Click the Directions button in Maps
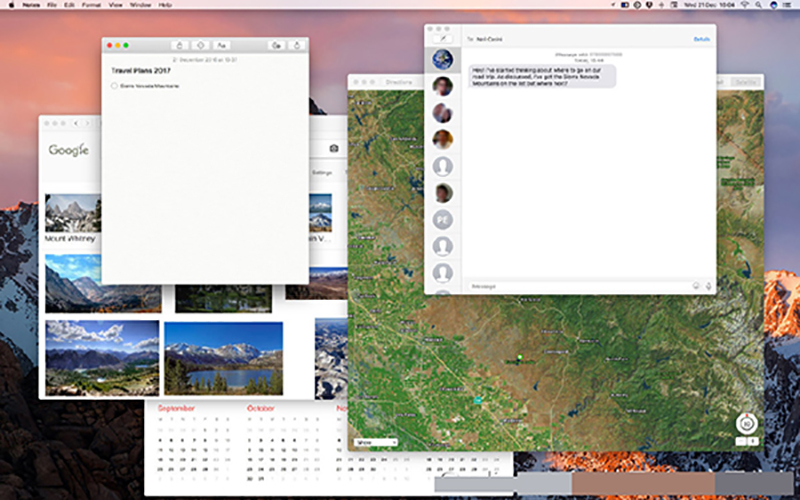 (x=399, y=82)
